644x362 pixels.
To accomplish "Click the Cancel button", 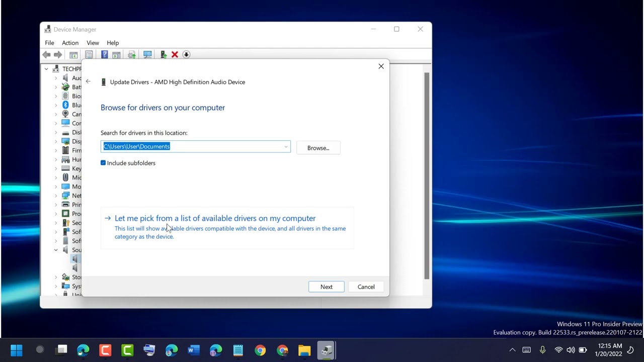I will (366, 287).
